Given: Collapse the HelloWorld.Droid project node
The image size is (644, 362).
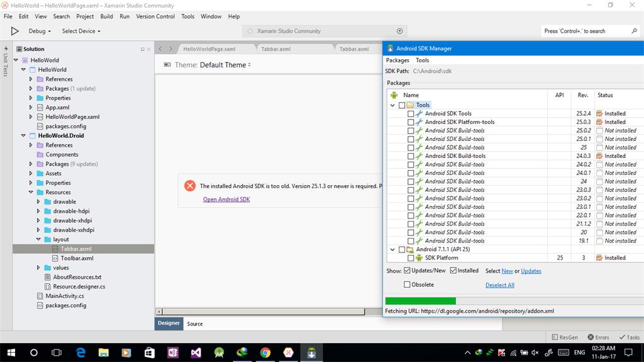Looking at the screenshot, I should (23, 135).
